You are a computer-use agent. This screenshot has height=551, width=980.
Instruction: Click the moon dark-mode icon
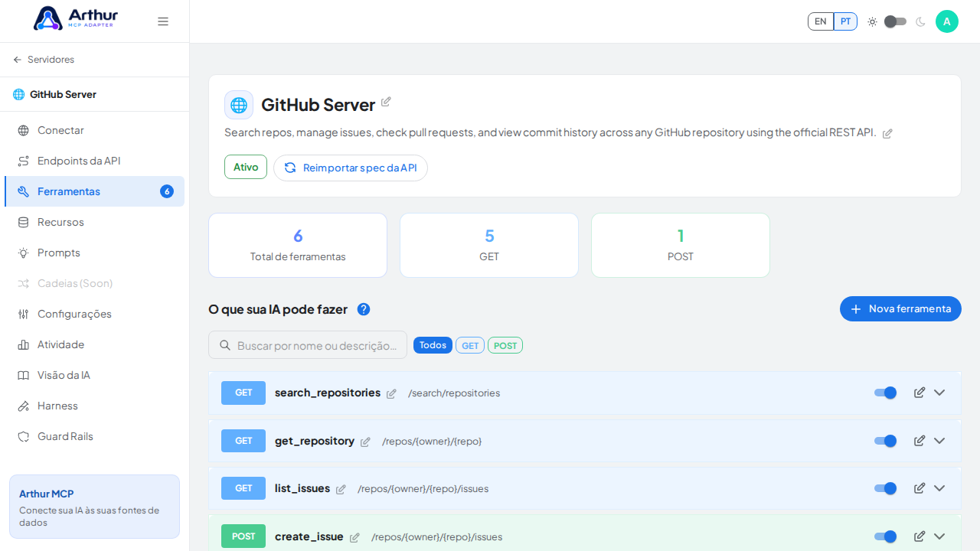pyautogui.click(x=920, y=21)
